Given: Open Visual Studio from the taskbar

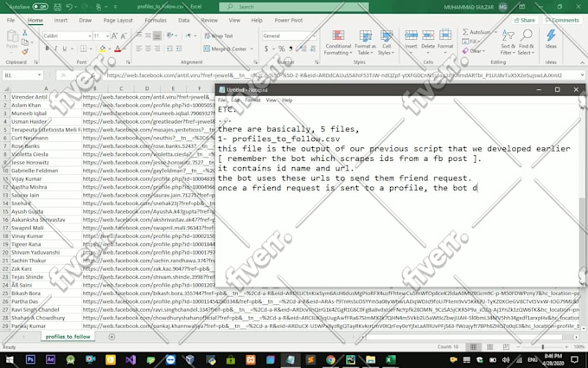Looking at the screenshot, I should (130, 359).
